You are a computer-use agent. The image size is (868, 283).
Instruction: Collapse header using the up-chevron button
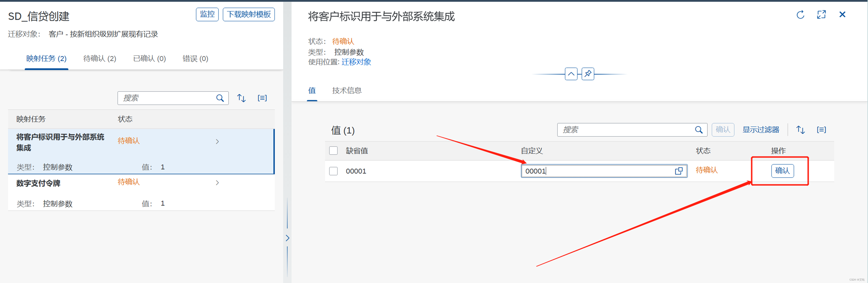[x=571, y=74]
